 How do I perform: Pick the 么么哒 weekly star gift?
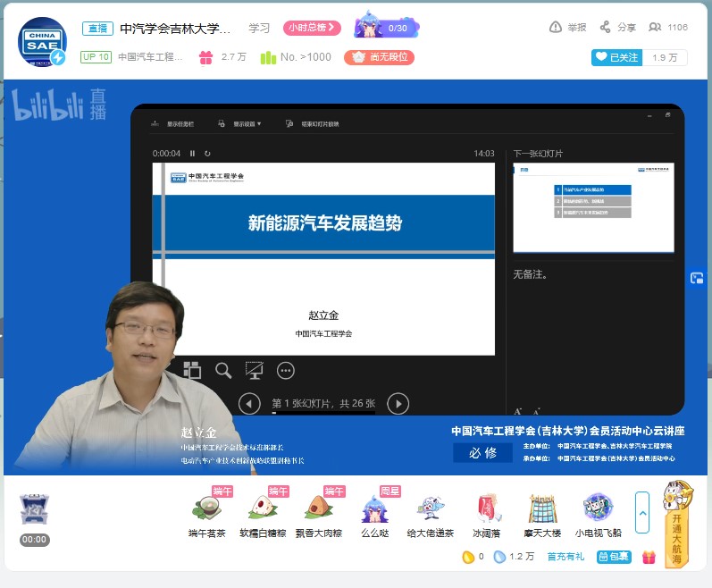pyautogui.click(x=374, y=508)
